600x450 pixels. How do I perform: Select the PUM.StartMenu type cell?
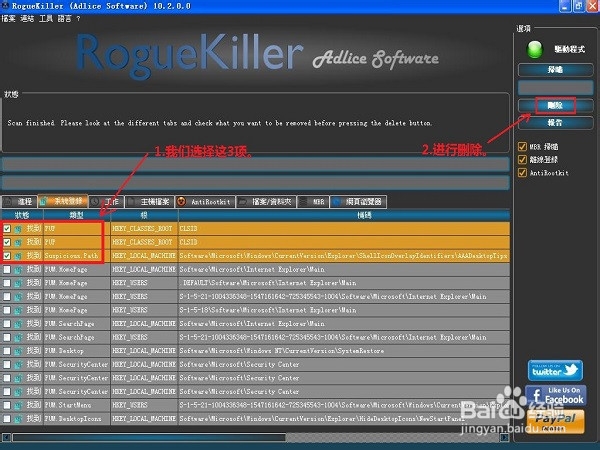click(77, 405)
